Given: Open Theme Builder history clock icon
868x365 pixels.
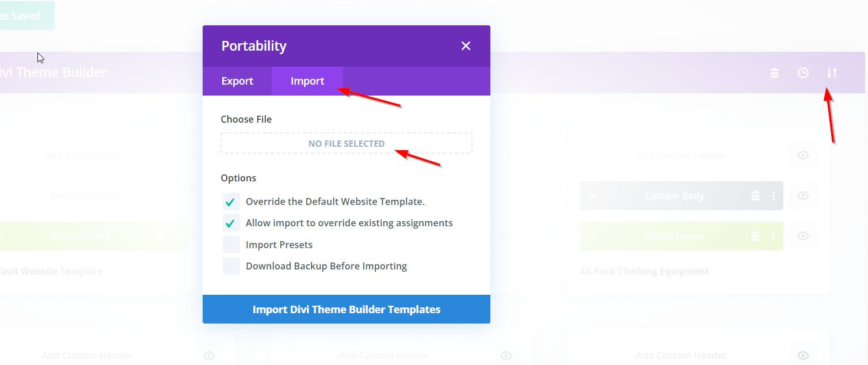Looking at the screenshot, I should coord(803,73).
